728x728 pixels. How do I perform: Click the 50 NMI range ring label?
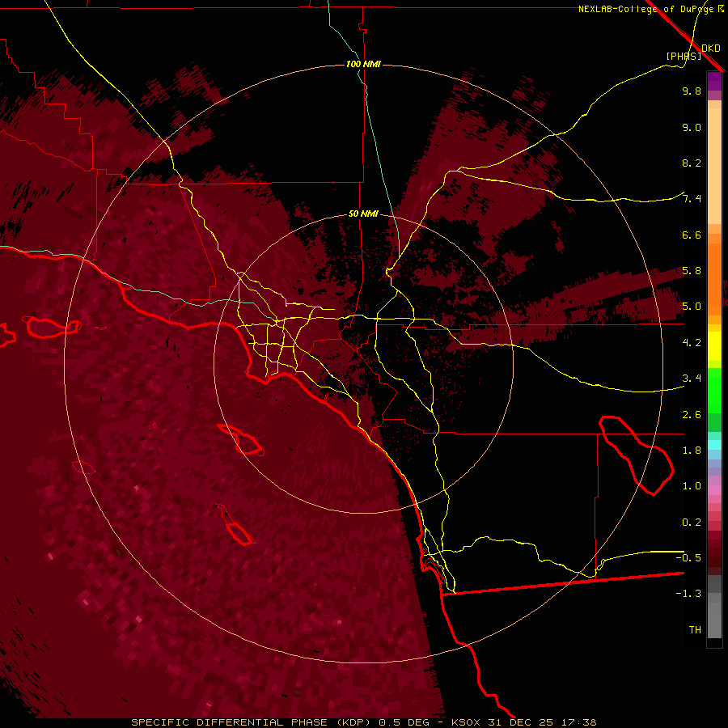point(363,214)
